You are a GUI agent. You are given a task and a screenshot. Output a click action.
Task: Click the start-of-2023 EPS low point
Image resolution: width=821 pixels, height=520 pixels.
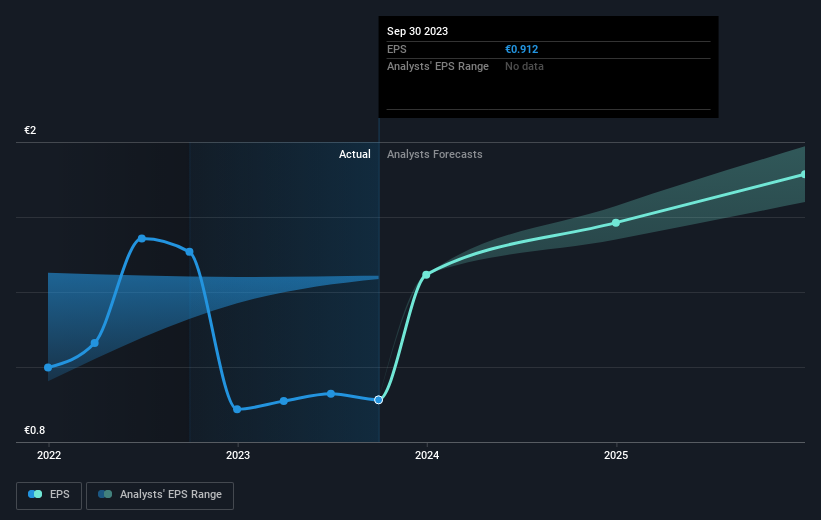237,410
